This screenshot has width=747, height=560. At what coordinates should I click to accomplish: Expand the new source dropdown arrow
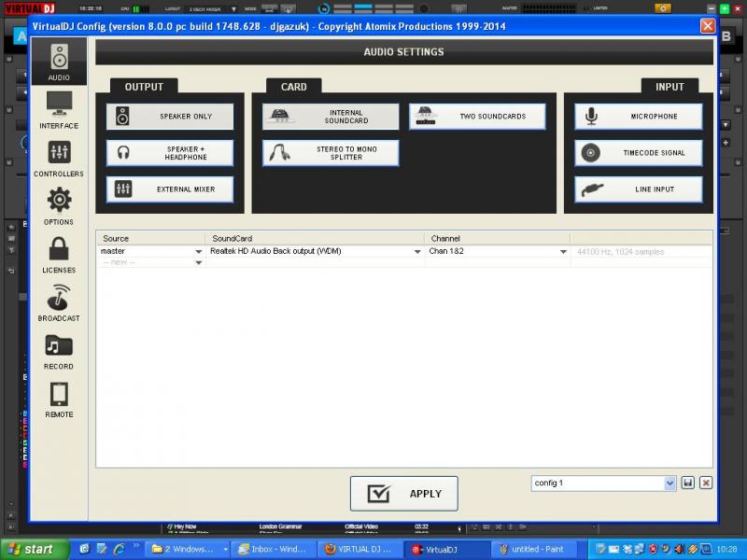(x=199, y=262)
